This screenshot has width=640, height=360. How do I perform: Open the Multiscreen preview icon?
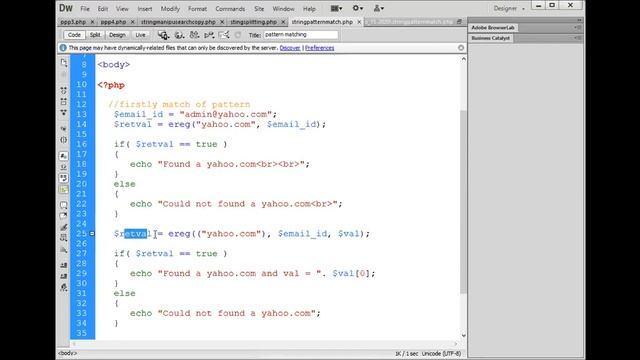pyautogui.click(x=163, y=35)
